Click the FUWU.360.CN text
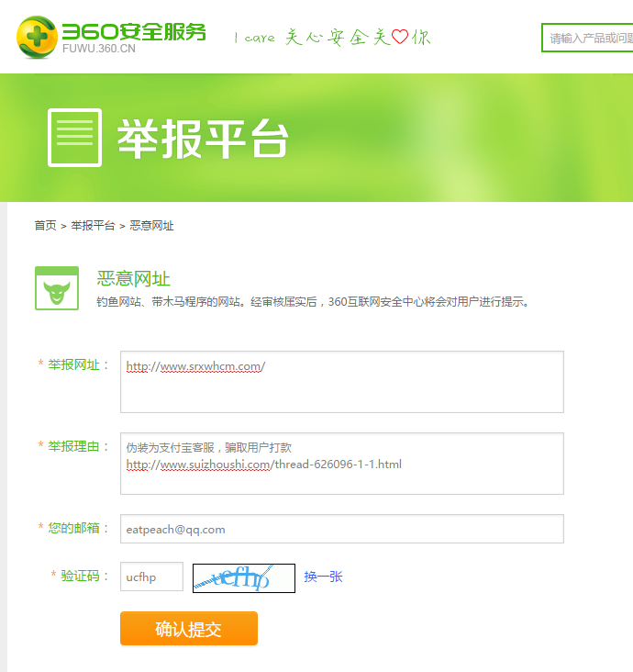The height and width of the screenshot is (672, 633). pos(99,49)
